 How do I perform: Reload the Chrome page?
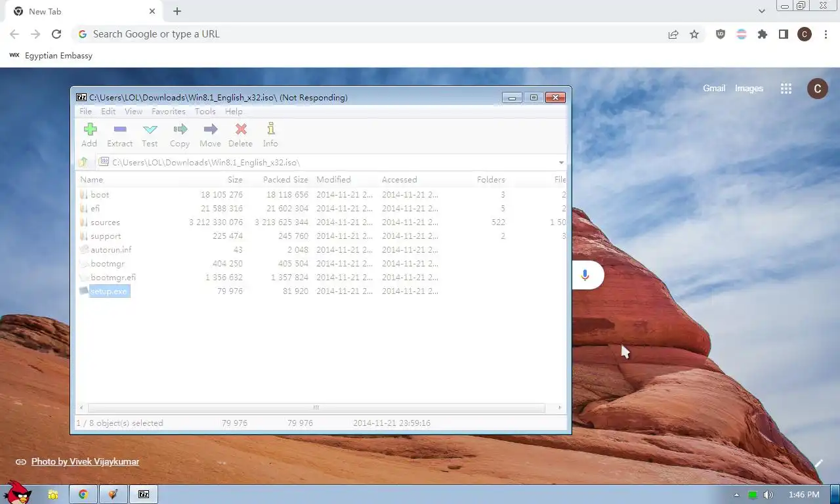coord(56,34)
